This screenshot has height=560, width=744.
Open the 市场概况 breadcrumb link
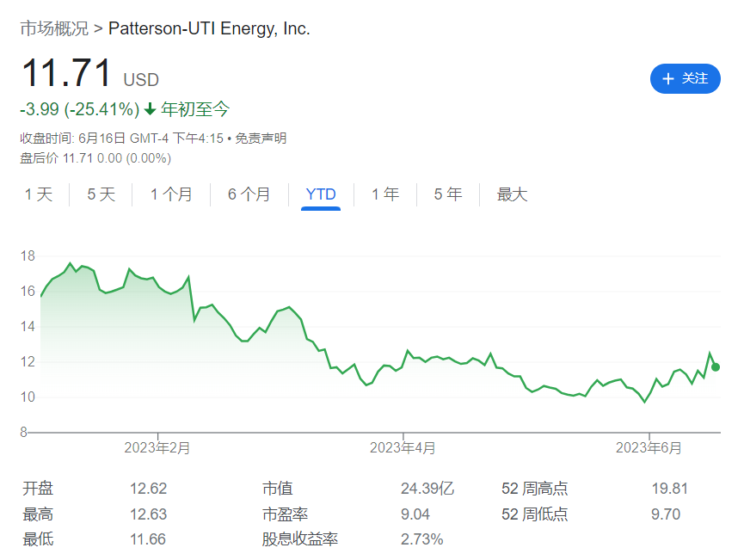pos(54,28)
